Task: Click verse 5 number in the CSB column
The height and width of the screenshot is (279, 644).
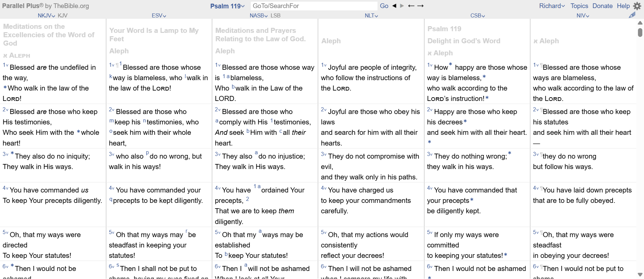Action: click(430, 232)
